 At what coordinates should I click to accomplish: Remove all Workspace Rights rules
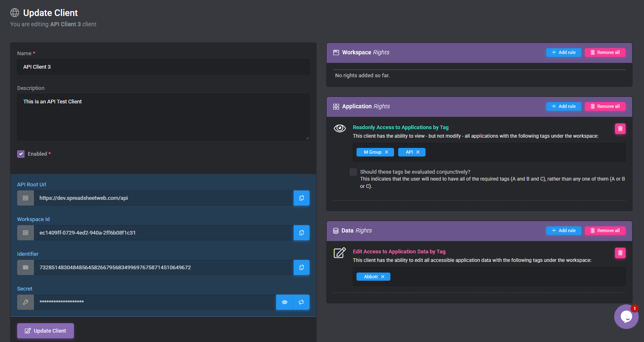click(x=605, y=52)
